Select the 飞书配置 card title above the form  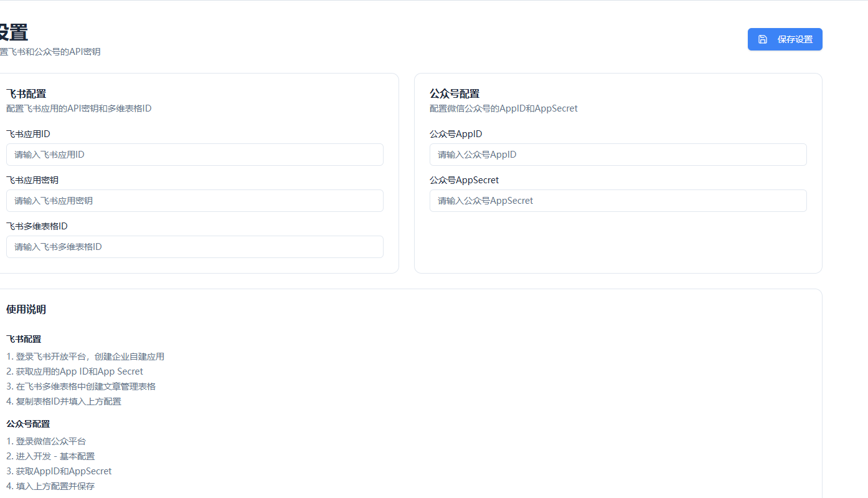(26, 94)
